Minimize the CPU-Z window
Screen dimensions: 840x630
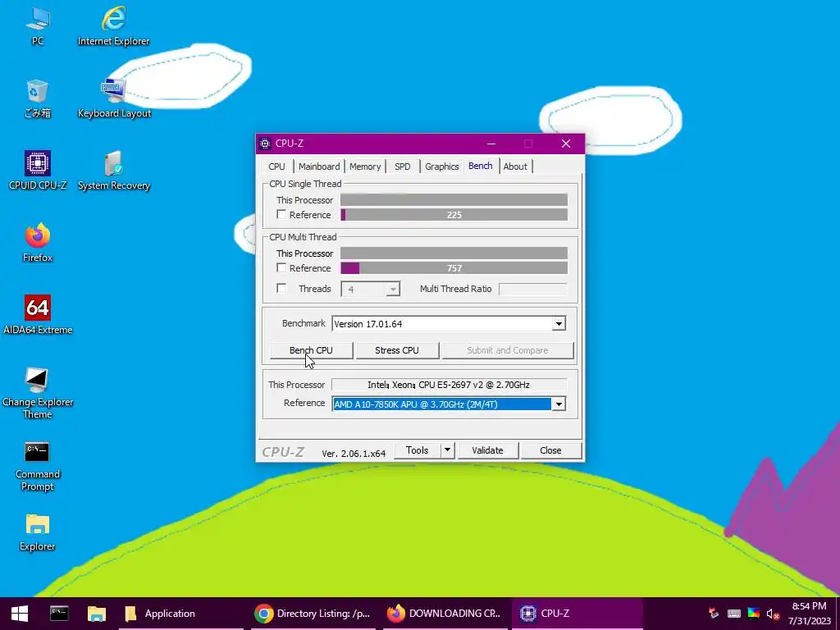pos(491,144)
